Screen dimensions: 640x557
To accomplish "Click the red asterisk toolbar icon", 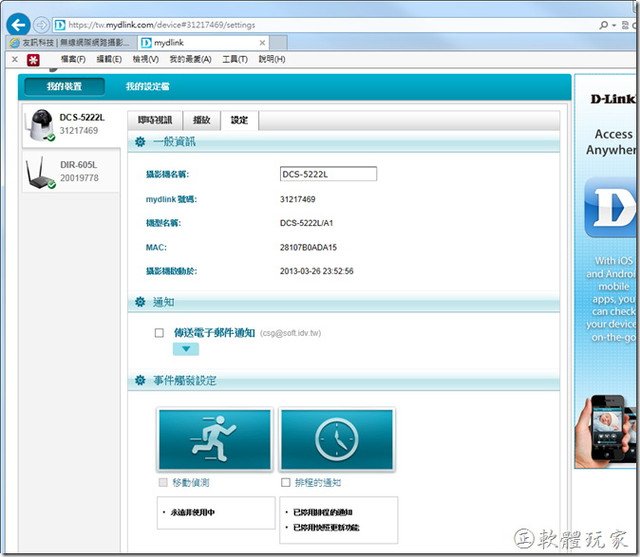I will (33, 60).
